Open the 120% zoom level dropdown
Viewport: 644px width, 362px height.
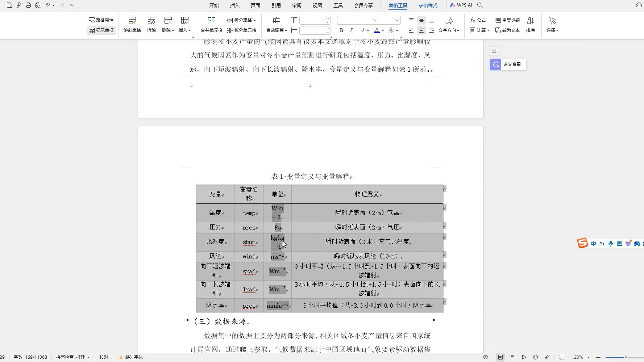click(x=581, y=357)
